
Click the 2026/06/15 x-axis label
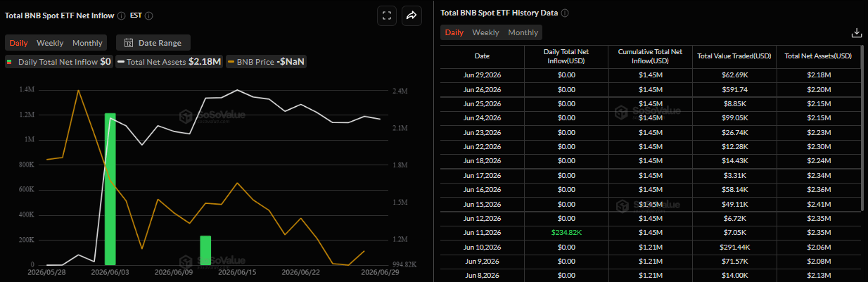coord(238,271)
